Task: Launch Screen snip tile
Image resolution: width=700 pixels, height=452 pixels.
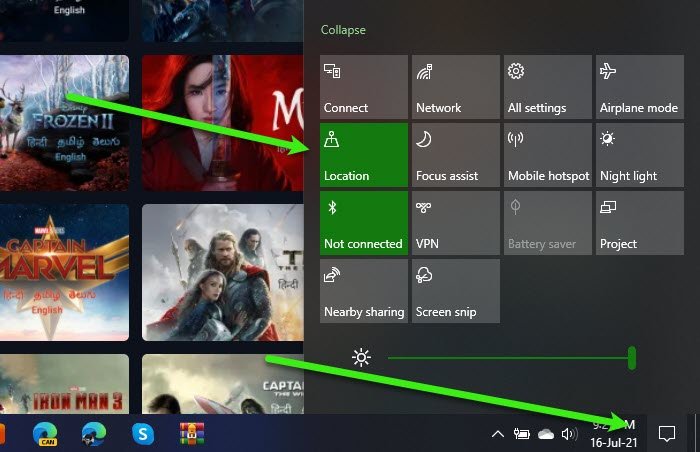Action: tap(456, 291)
